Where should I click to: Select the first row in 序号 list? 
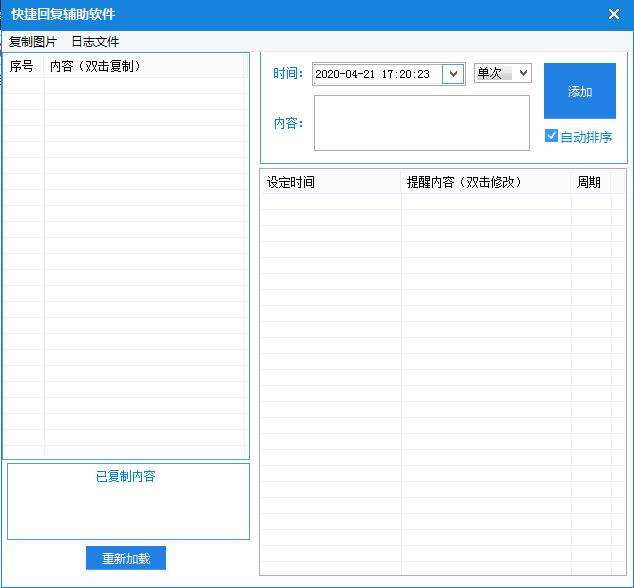pyautogui.click(x=125, y=85)
